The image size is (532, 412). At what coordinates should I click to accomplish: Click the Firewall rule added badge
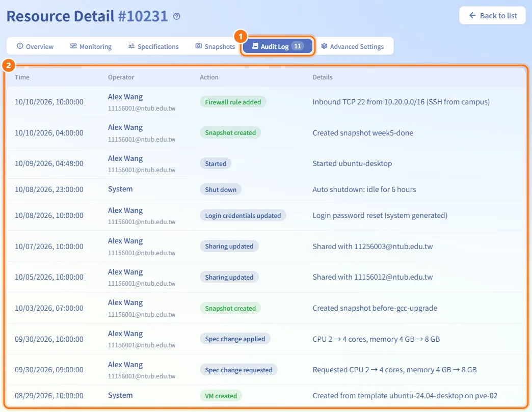(x=233, y=102)
